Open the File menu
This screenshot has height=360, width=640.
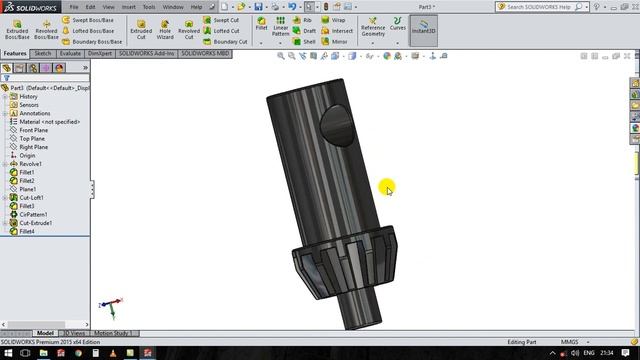[x=74, y=7]
